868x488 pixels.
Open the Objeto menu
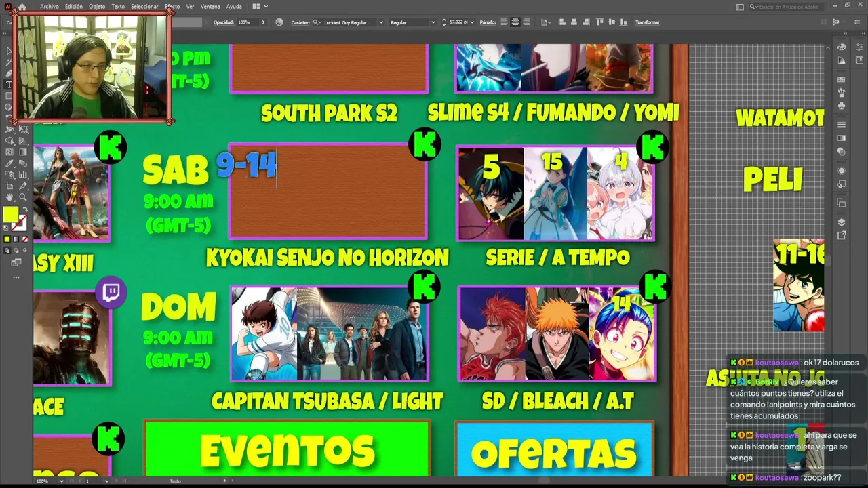point(97,7)
